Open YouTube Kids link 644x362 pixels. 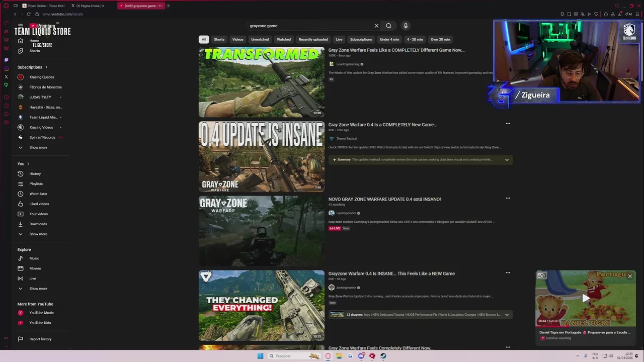[x=40, y=323]
